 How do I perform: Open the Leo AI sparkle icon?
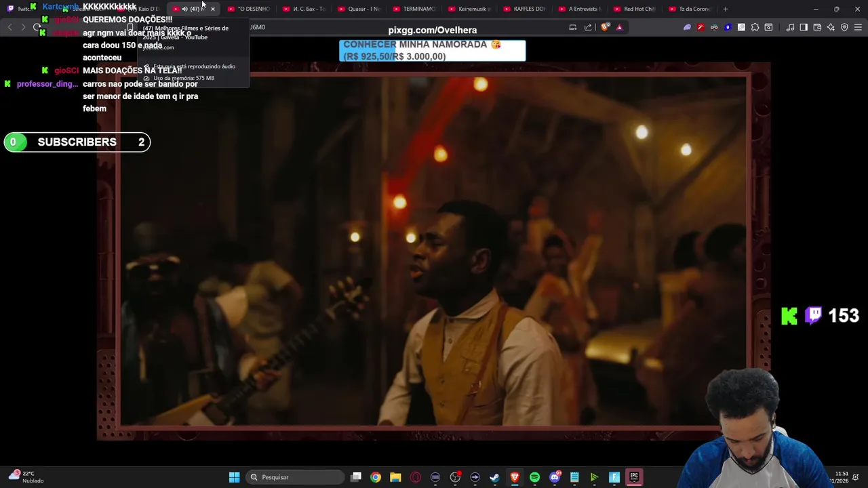pos(831,27)
